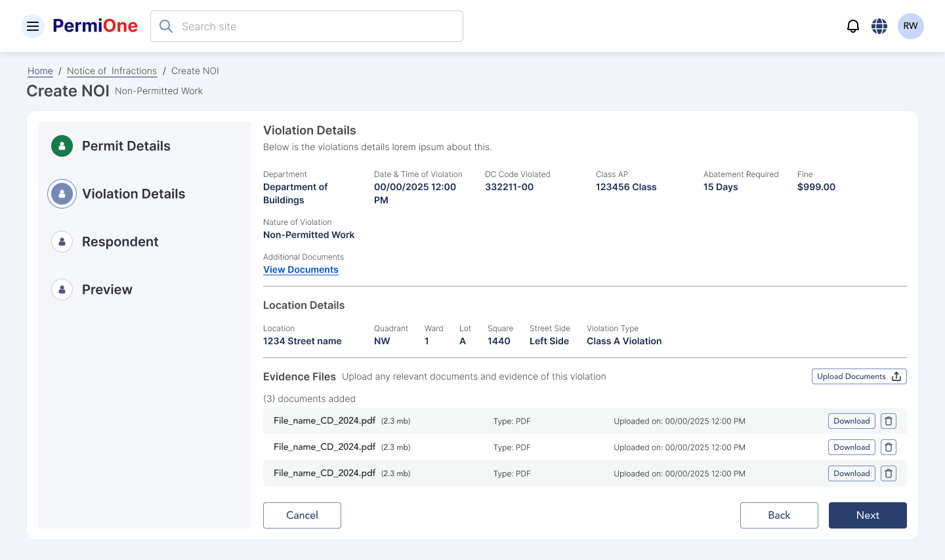Delete the first evidence file
Screen dimensions: 945x560
[x=888, y=421]
